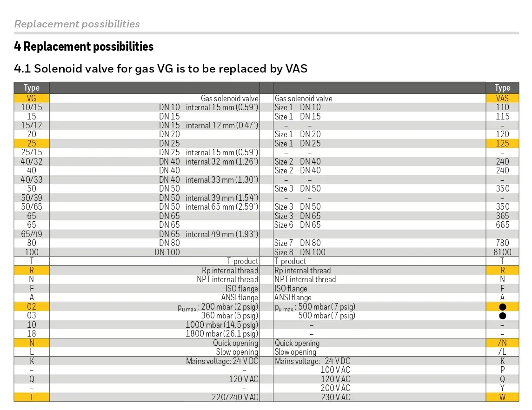Click the right 'Type' column header

click(x=502, y=87)
